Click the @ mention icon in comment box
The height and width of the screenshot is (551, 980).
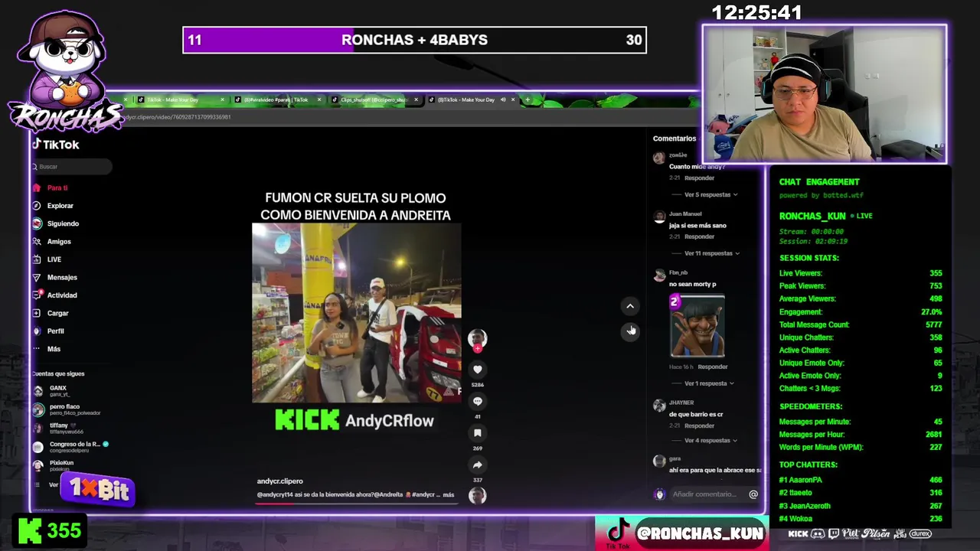(x=753, y=494)
